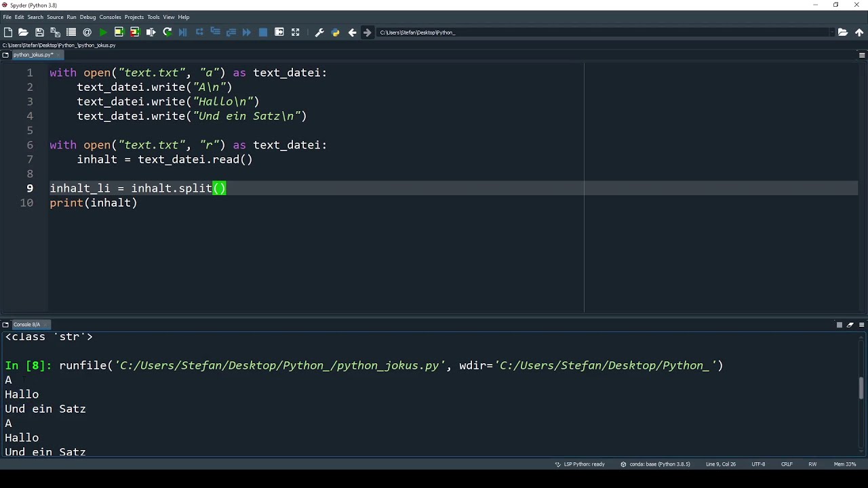The width and height of the screenshot is (868, 488).
Task: Open the View menu
Action: (x=169, y=17)
